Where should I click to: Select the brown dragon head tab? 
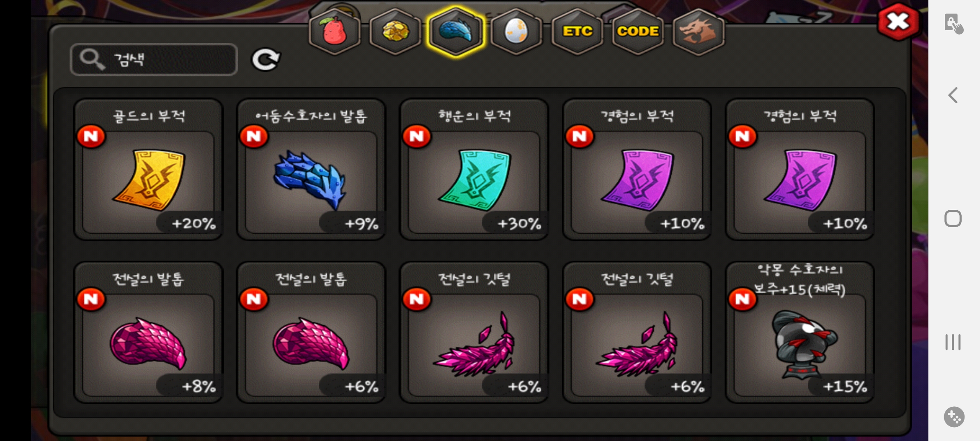pyautogui.click(x=698, y=31)
